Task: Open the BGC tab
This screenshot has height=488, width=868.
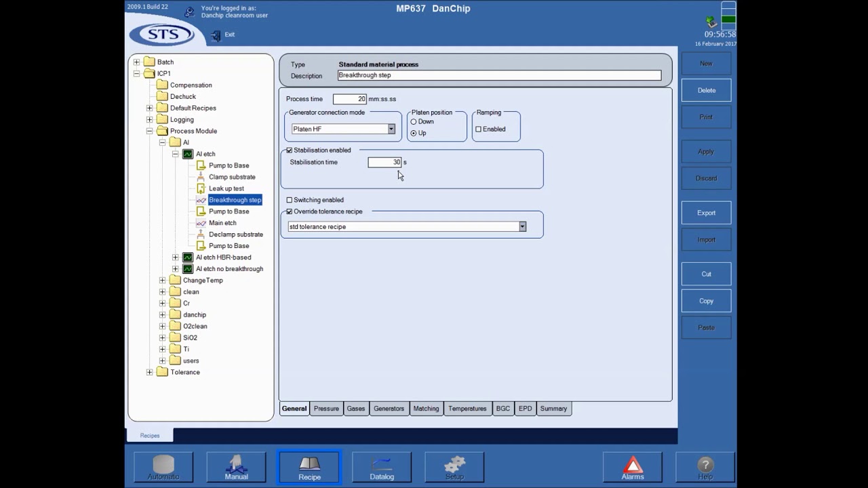Action: (502, 409)
